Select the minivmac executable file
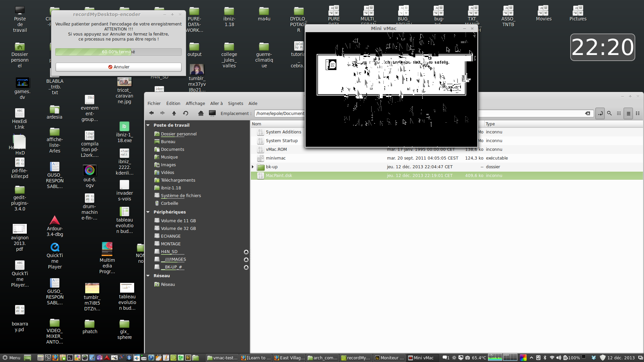The width and height of the screenshot is (644, 362). tap(276, 158)
